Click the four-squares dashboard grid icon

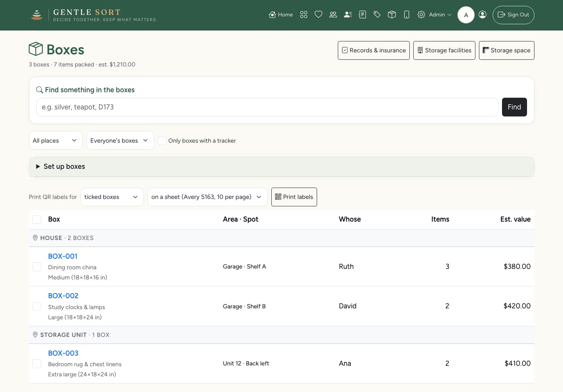(304, 14)
